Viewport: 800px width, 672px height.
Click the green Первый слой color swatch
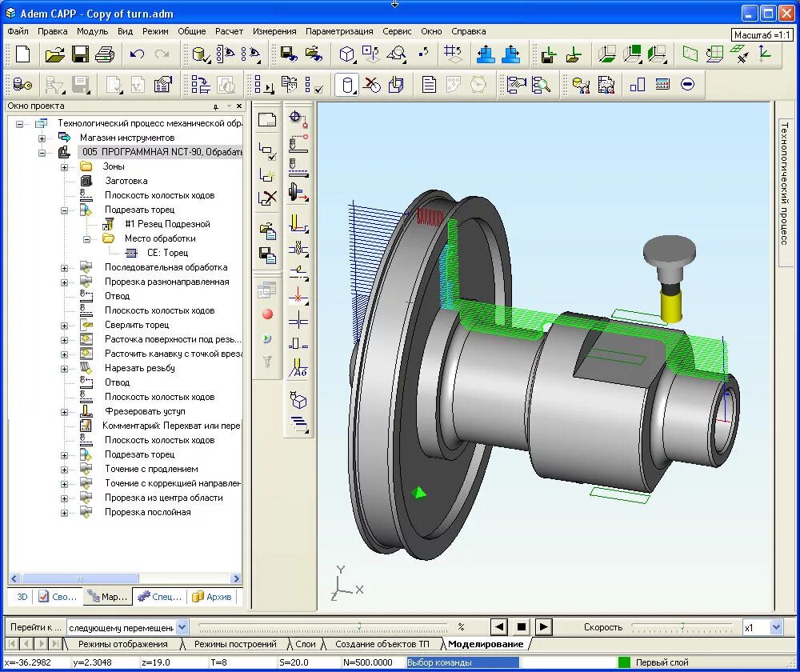[624, 662]
